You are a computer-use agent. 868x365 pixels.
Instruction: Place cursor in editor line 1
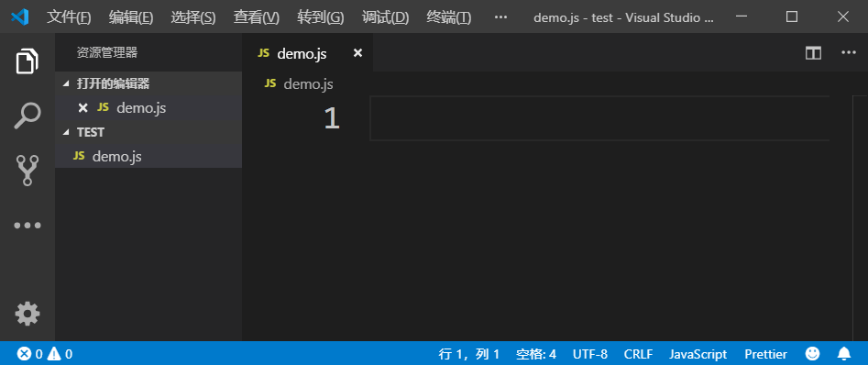click(x=599, y=118)
